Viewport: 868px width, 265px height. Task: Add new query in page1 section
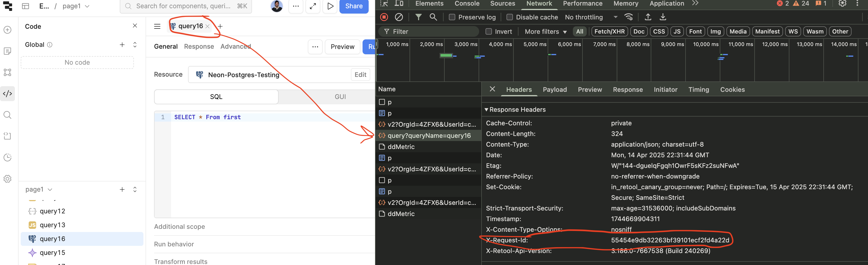coord(122,189)
